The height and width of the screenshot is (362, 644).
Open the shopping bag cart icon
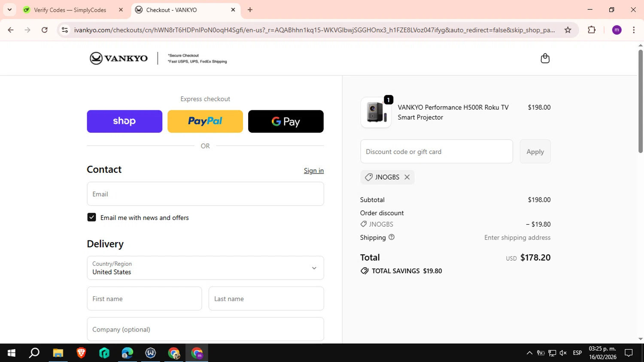545,58
